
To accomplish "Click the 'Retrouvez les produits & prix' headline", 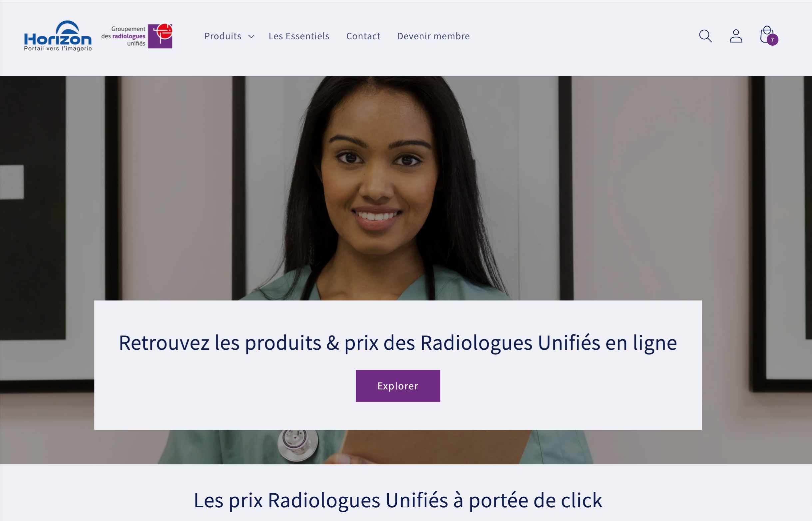I will click(398, 343).
